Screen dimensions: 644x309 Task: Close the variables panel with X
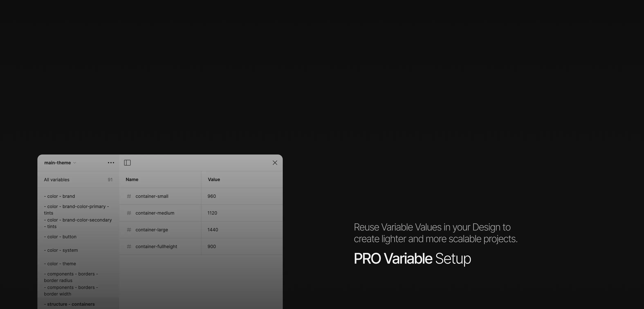point(275,163)
